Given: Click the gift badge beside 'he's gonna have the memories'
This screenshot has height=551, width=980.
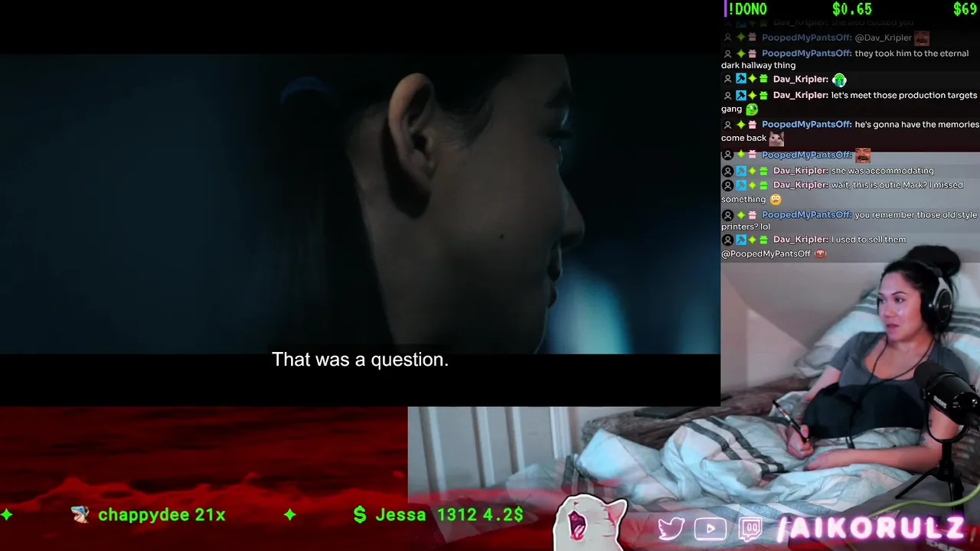Looking at the screenshot, I should [x=753, y=125].
